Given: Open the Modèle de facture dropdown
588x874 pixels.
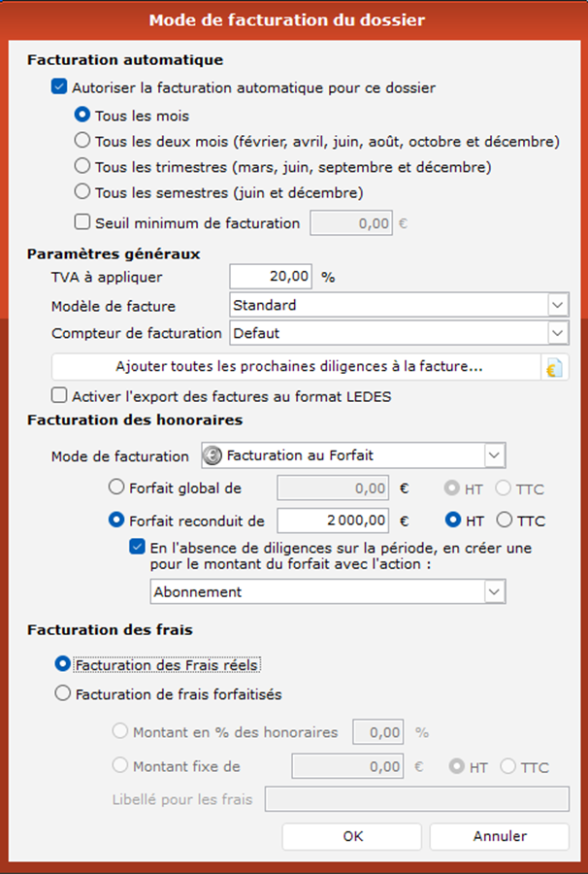Looking at the screenshot, I should (556, 305).
